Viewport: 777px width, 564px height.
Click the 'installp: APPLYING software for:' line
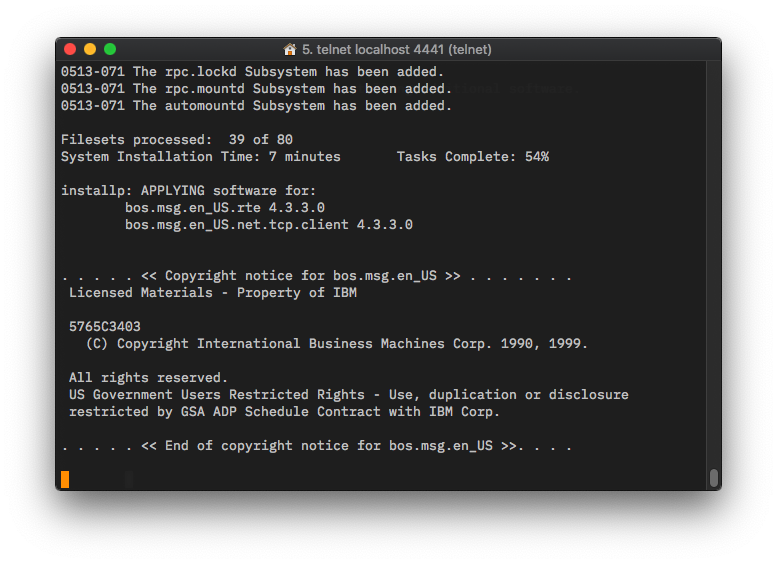pos(188,190)
